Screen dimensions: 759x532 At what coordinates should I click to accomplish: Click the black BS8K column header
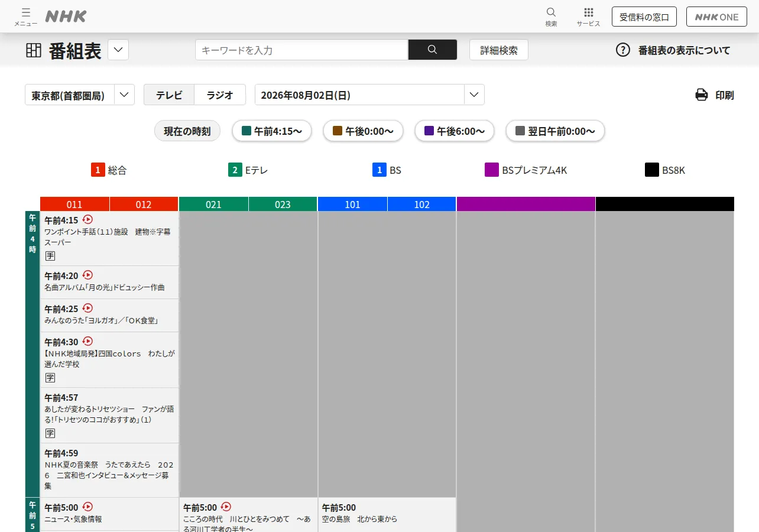click(x=665, y=204)
